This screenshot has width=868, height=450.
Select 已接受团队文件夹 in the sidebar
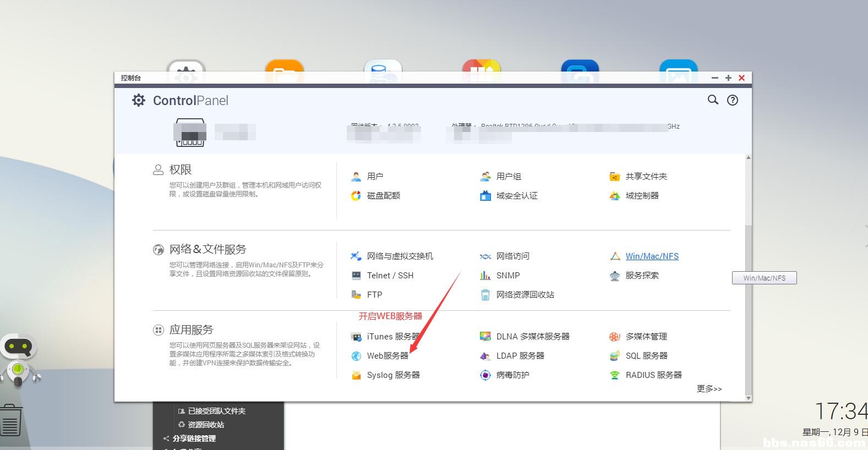(x=216, y=411)
